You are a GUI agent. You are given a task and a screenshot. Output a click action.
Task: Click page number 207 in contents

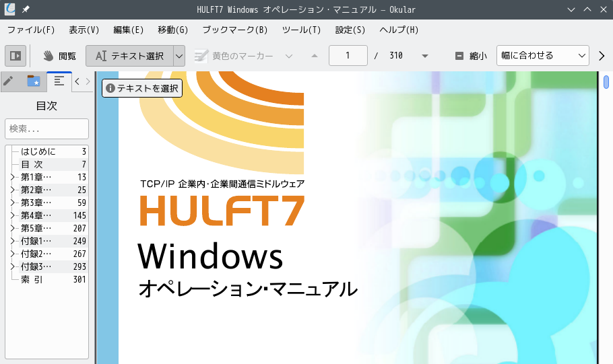tap(79, 229)
